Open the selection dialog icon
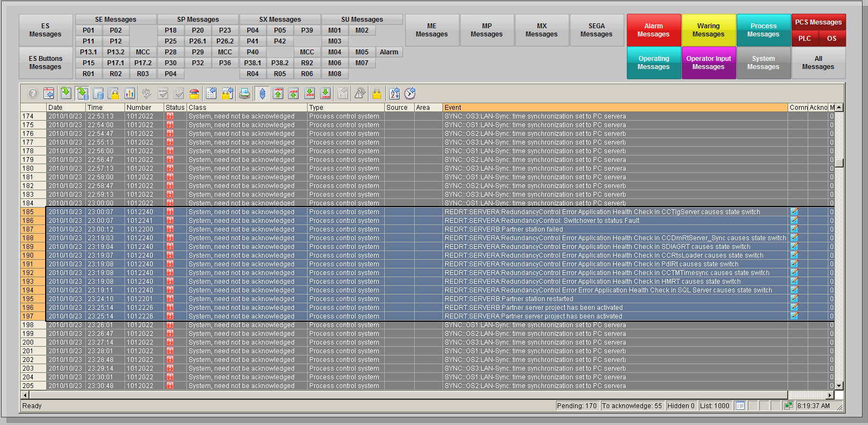 click(x=211, y=93)
